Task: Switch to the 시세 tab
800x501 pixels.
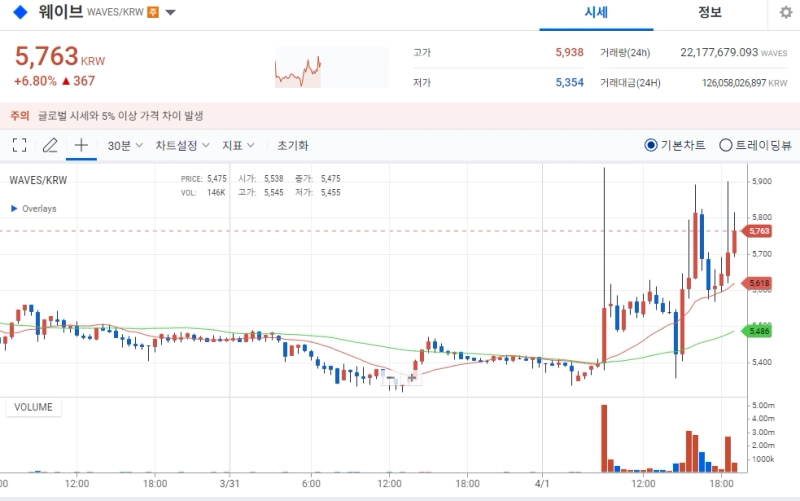Action: [x=597, y=13]
